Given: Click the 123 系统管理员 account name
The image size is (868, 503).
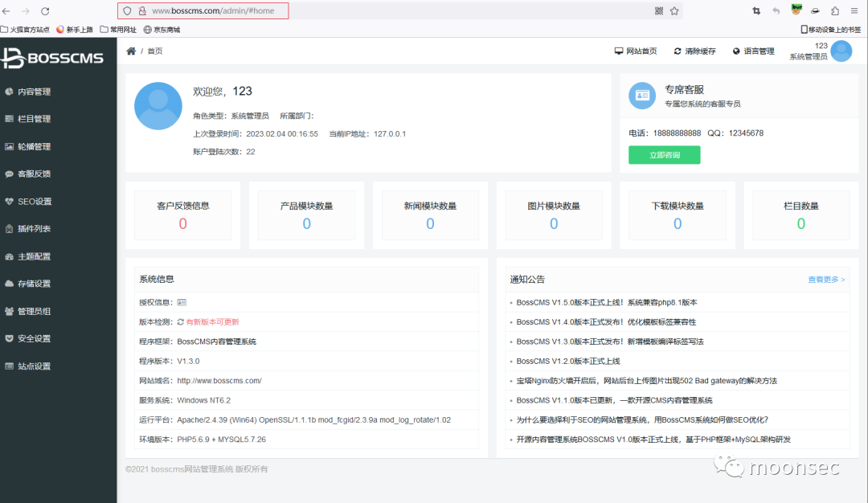Looking at the screenshot, I should 809,51.
